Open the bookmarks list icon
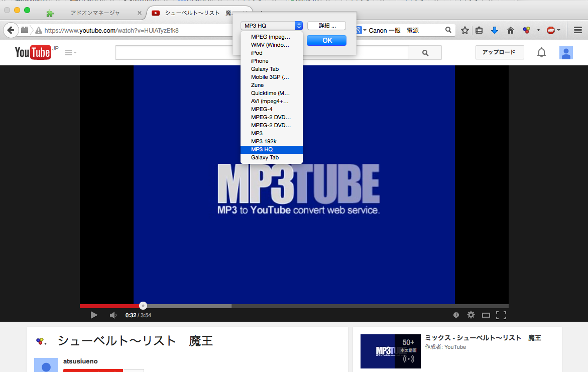Viewport: 588px width, 372px height. coord(479,30)
